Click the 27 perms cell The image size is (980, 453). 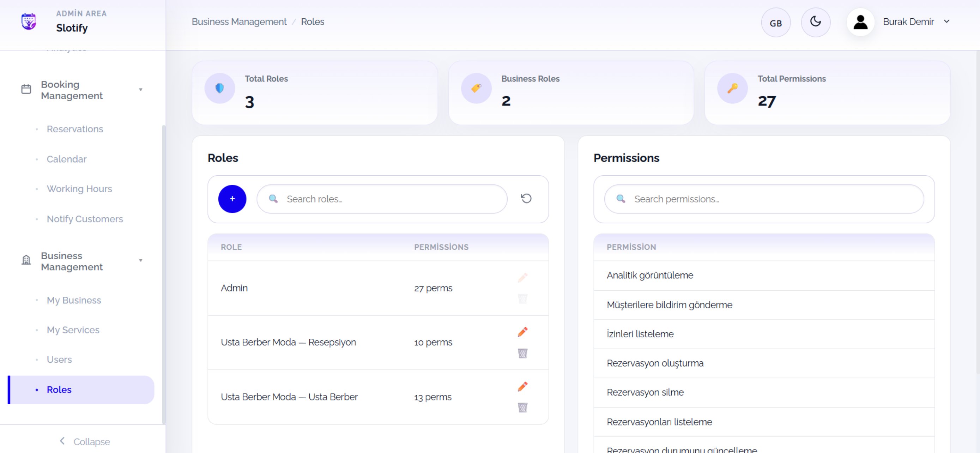click(433, 288)
